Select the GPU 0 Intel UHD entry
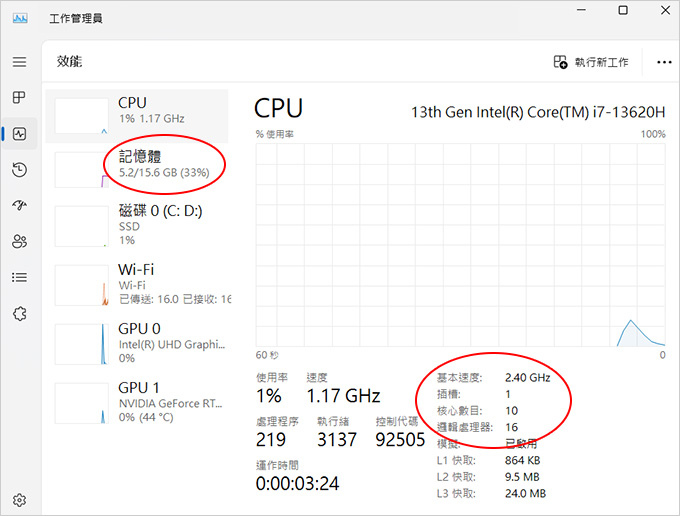Image resolution: width=680 pixels, height=516 pixels. click(x=137, y=343)
